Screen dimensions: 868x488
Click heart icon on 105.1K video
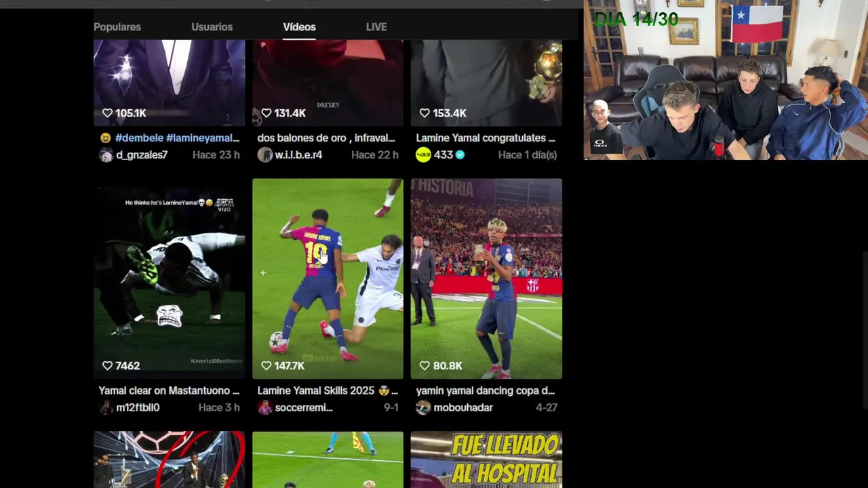[x=107, y=113]
